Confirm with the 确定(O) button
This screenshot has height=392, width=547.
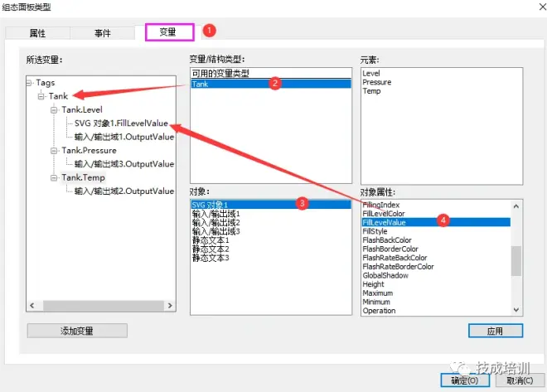(x=465, y=380)
